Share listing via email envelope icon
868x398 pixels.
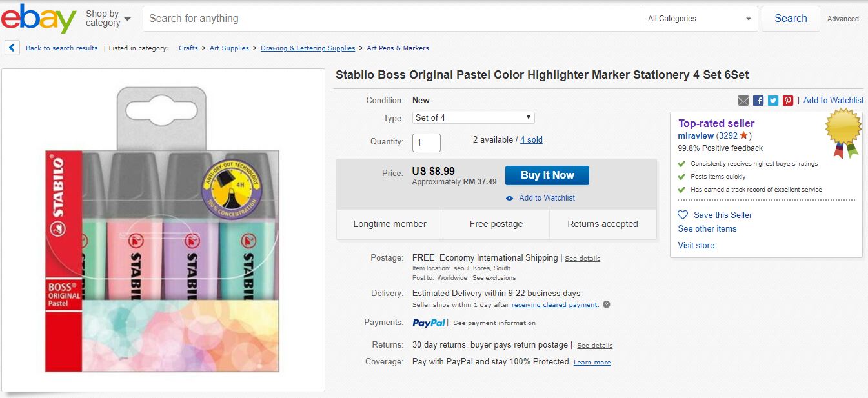(x=743, y=101)
